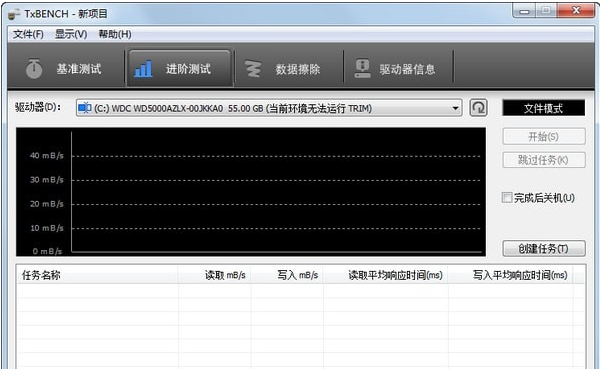This screenshot has width=600, height=369.
Task: Open the 显示(V) menu
Action: coord(71,34)
